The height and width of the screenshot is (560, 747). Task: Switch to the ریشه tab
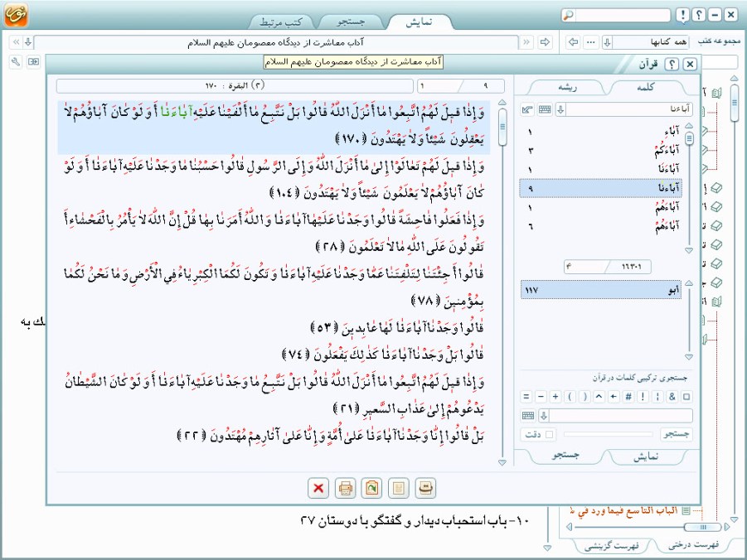tap(567, 87)
